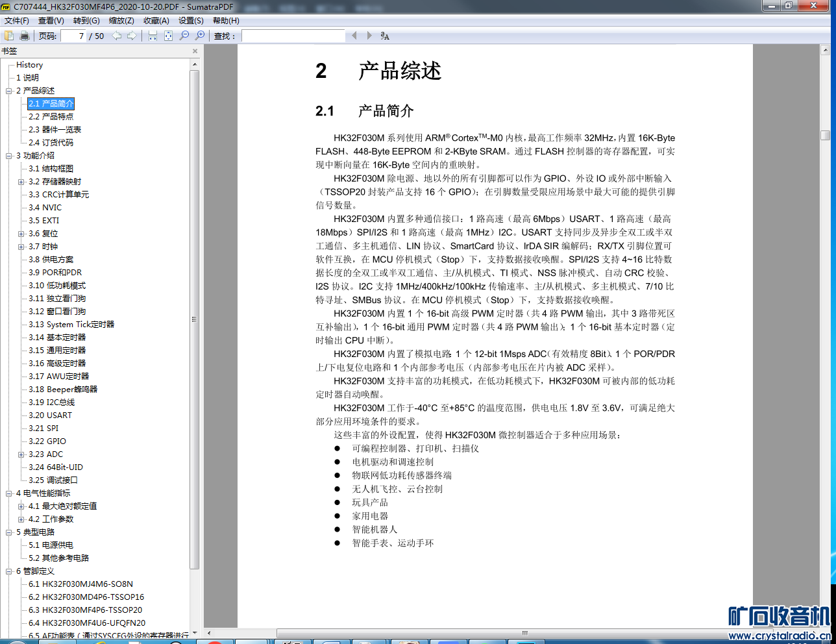Click the Zoom In magnifier icon
Viewport: 836px width, 644px height.
[x=200, y=36]
